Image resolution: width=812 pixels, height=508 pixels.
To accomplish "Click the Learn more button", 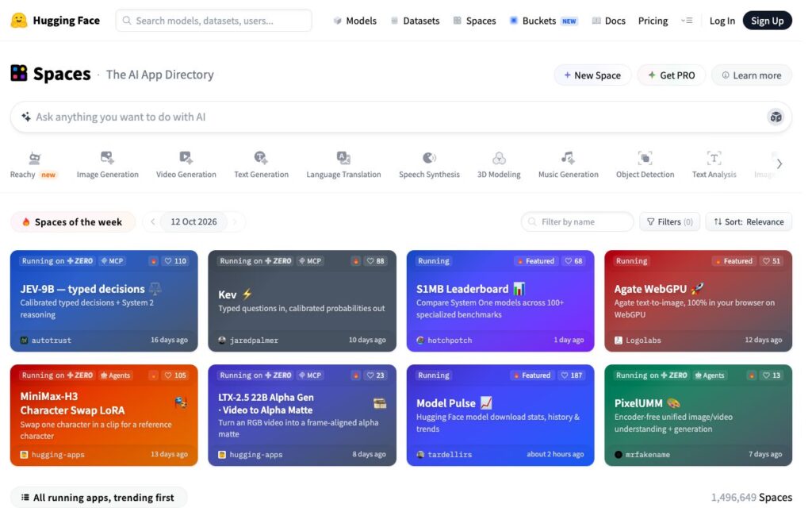I will point(752,75).
